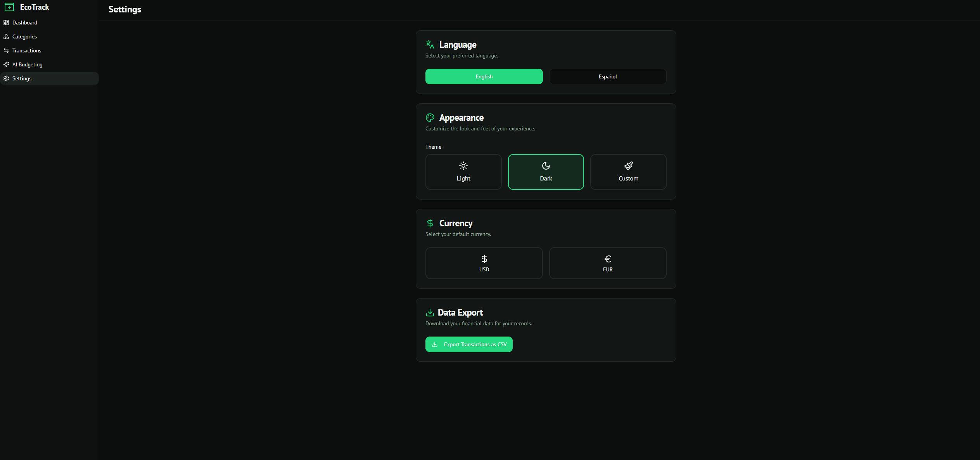
Task: Go to the AI Budgeting page
Action: tap(28, 64)
